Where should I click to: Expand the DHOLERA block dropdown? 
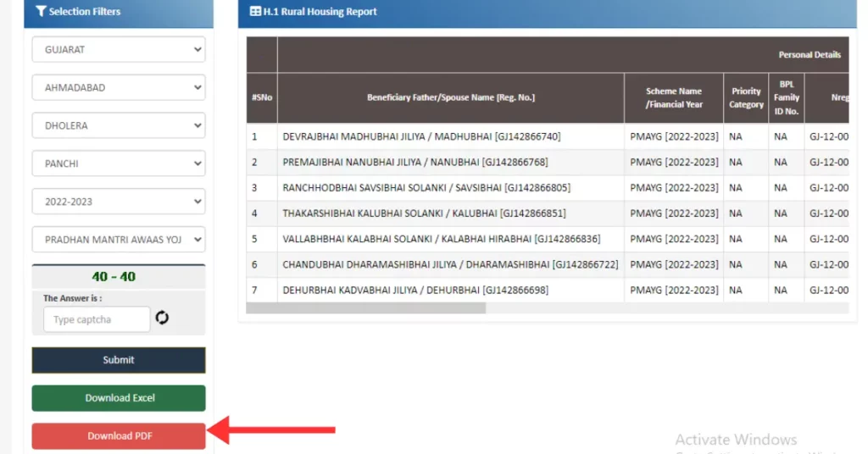(119, 126)
